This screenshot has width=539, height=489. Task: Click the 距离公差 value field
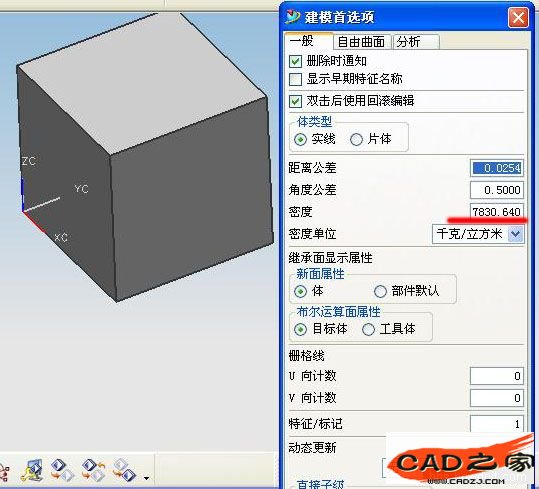coord(497,168)
